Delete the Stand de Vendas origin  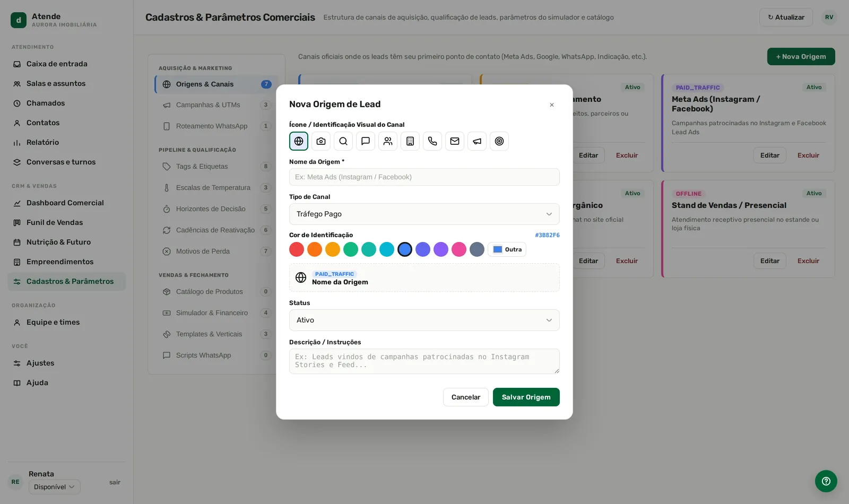[808, 261]
